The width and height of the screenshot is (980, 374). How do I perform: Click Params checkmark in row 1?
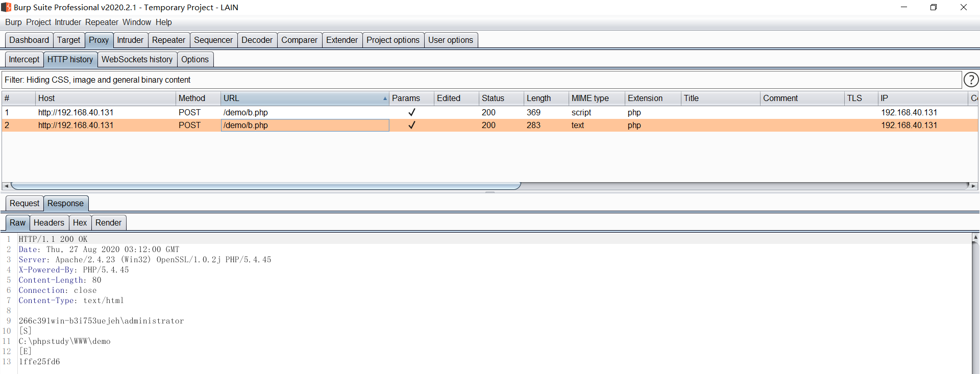point(412,112)
